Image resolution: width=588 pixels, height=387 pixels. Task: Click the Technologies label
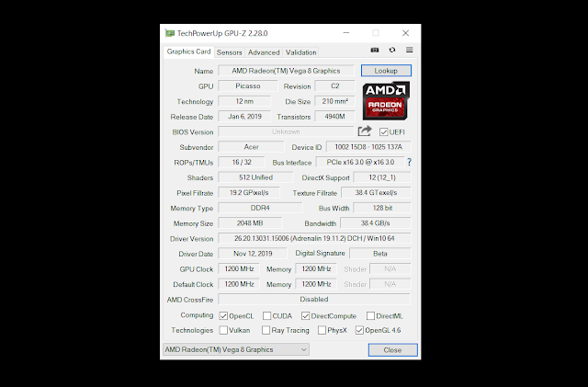click(192, 330)
